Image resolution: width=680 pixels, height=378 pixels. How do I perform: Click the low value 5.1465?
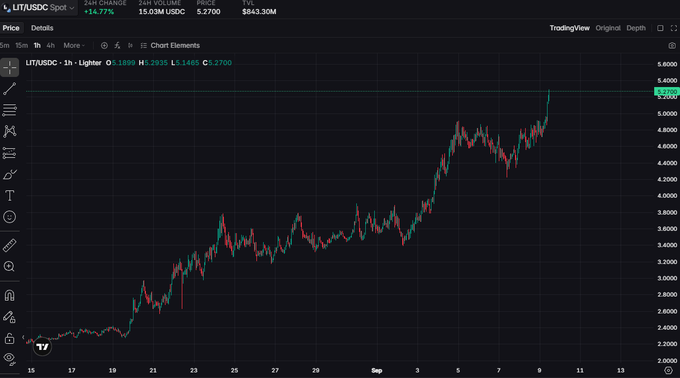(x=187, y=63)
